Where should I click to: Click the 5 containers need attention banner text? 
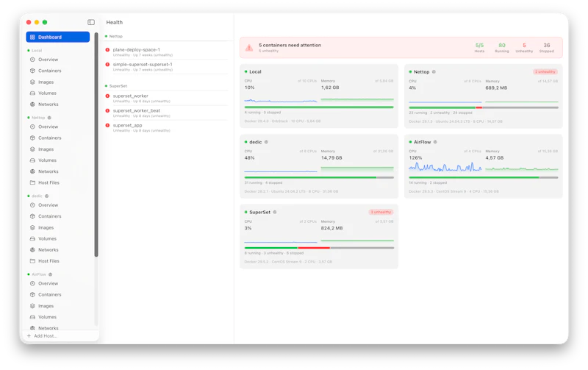[290, 45]
